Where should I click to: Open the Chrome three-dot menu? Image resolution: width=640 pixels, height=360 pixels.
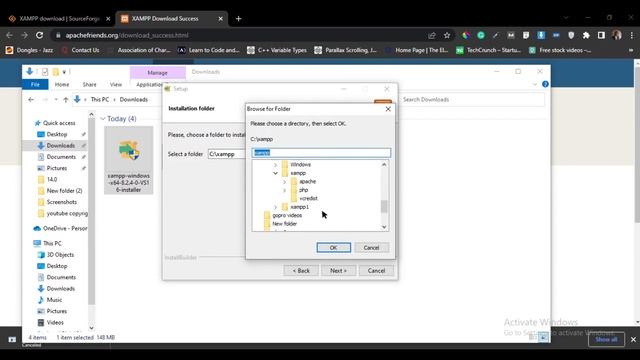point(631,36)
